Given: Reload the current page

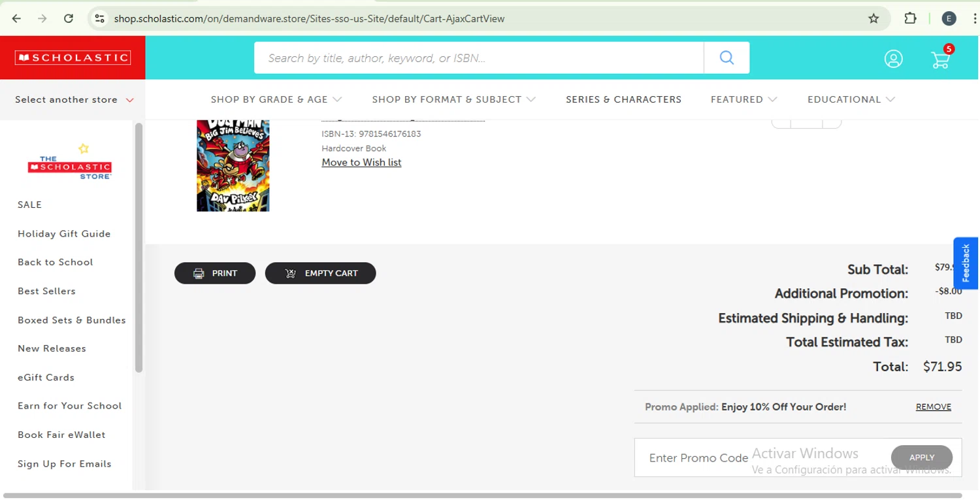Looking at the screenshot, I should coord(69,18).
